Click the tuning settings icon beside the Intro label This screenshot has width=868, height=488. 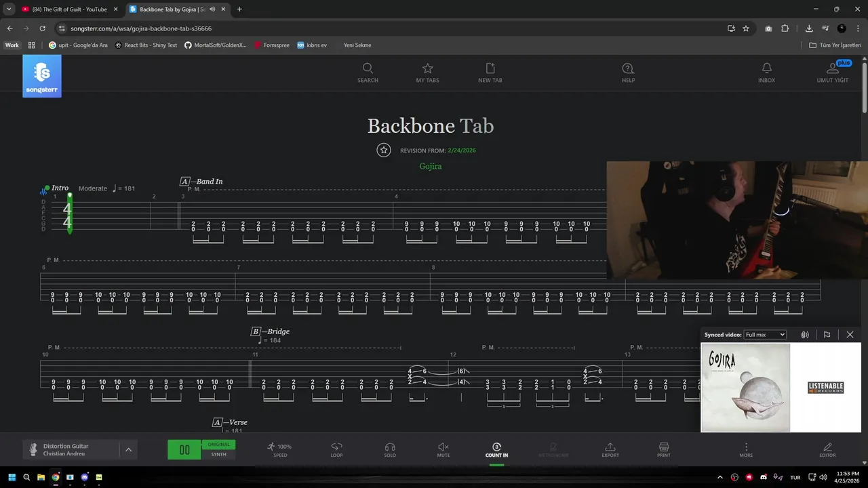point(43,192)
